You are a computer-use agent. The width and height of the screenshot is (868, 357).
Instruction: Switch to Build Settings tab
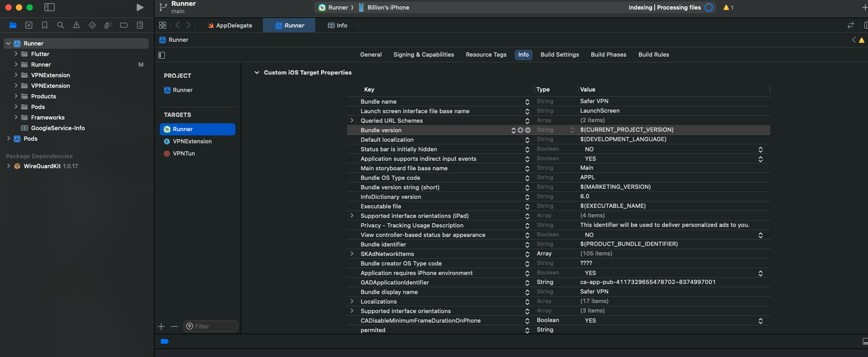click(560, 54)
